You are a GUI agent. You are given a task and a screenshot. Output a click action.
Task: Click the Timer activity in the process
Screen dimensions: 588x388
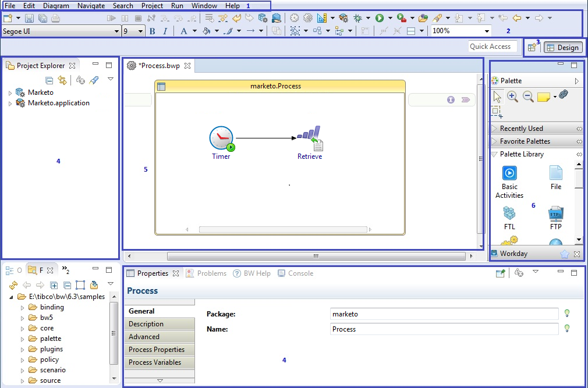point(221,143)
